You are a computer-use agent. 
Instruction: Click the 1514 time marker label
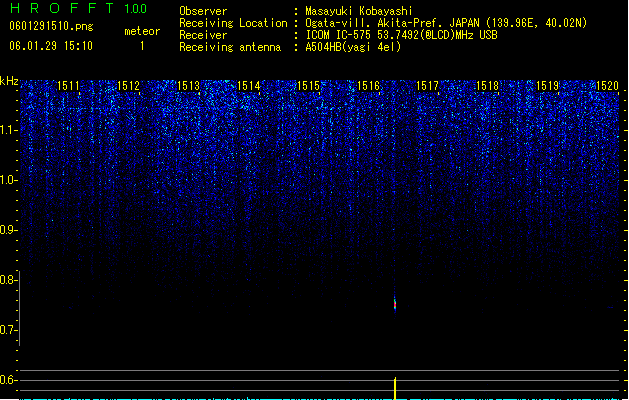point(248,85)
